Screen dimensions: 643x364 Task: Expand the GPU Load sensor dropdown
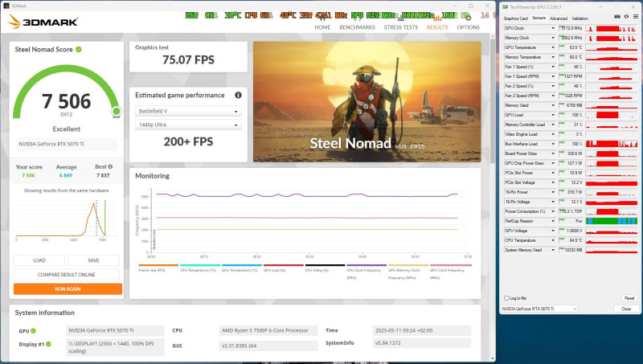click(553, 115)
